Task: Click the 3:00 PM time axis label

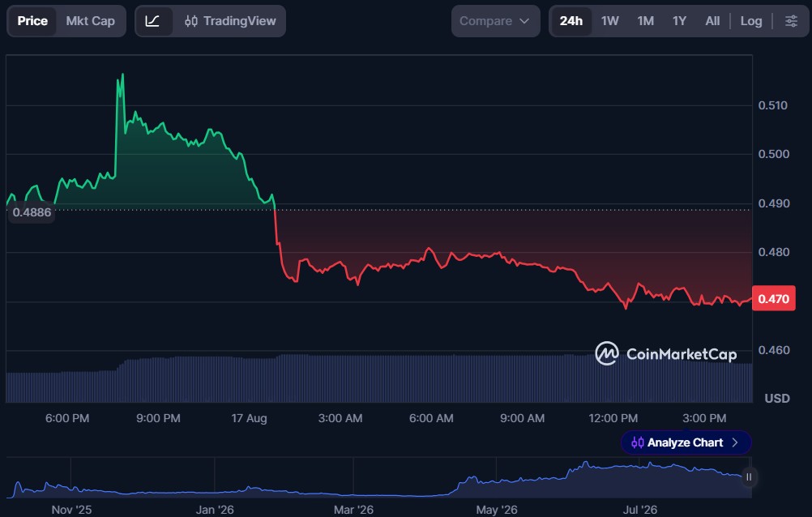Action: tap(704, 418)
